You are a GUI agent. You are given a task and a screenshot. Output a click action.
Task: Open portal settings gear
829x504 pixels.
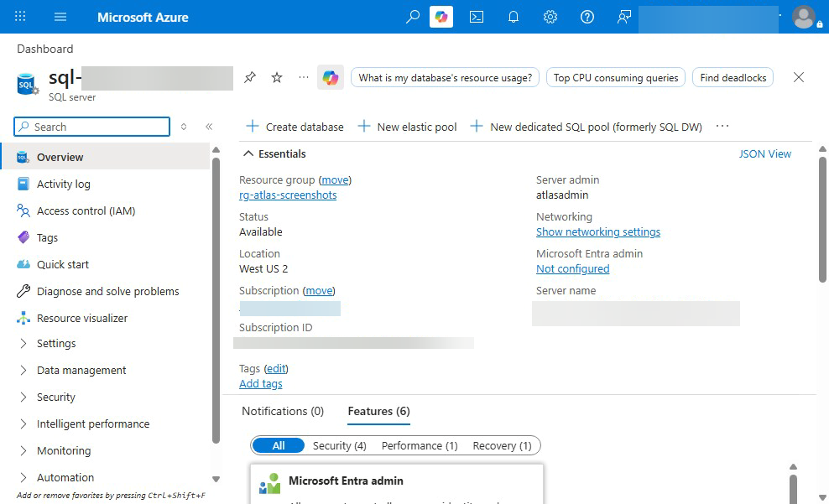tap(550, 17)
